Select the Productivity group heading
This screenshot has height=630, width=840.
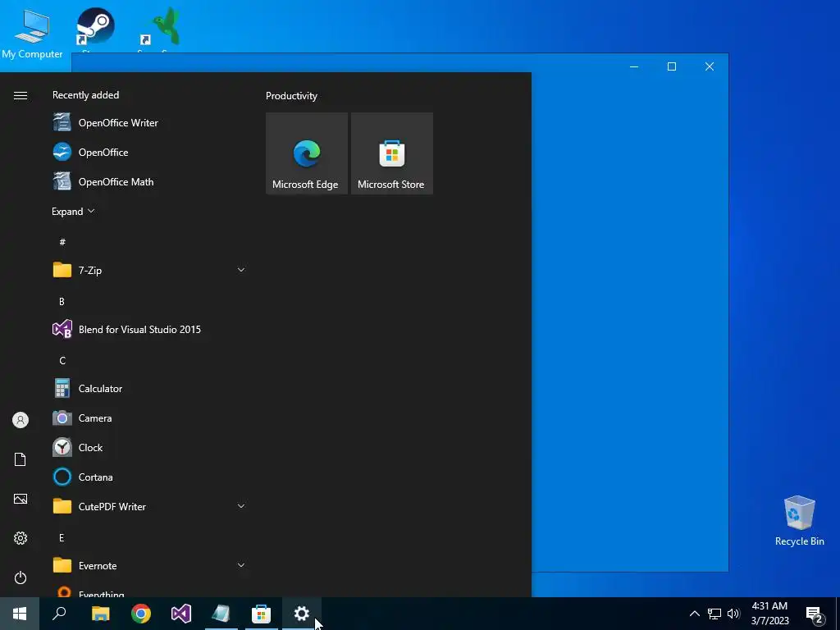pyautogui.click(x=291, y=96)
